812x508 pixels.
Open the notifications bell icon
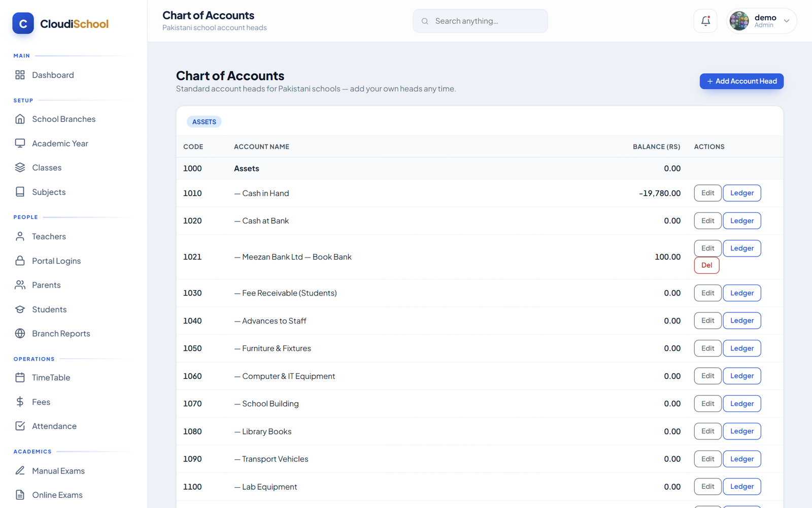(x=705, y=21)
